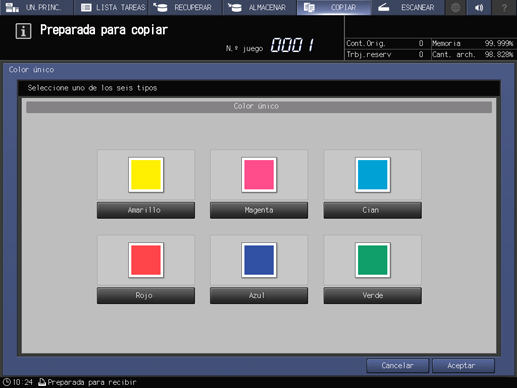
Task: Choose the Rojo button
Action: pos(146,295)
